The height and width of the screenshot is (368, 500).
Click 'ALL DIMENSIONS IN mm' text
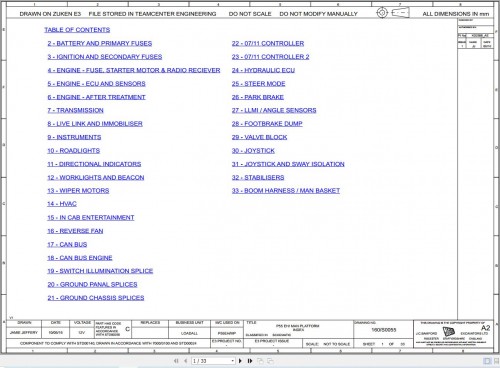456,14
